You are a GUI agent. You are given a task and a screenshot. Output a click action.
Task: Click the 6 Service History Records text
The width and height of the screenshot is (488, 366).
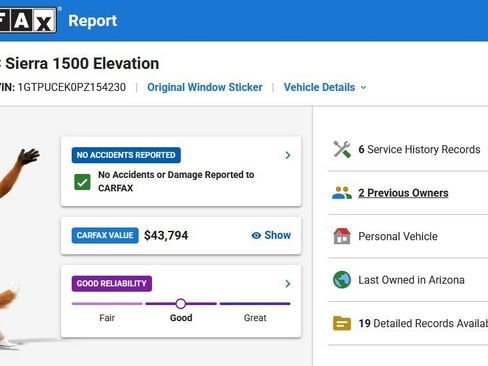click(419, 149)
